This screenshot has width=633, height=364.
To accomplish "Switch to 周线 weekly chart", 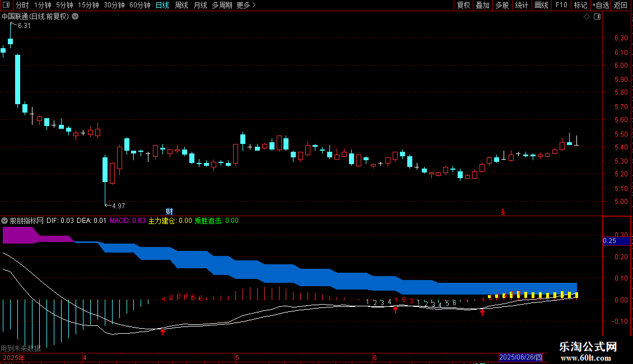I will [x=181, y=5].
